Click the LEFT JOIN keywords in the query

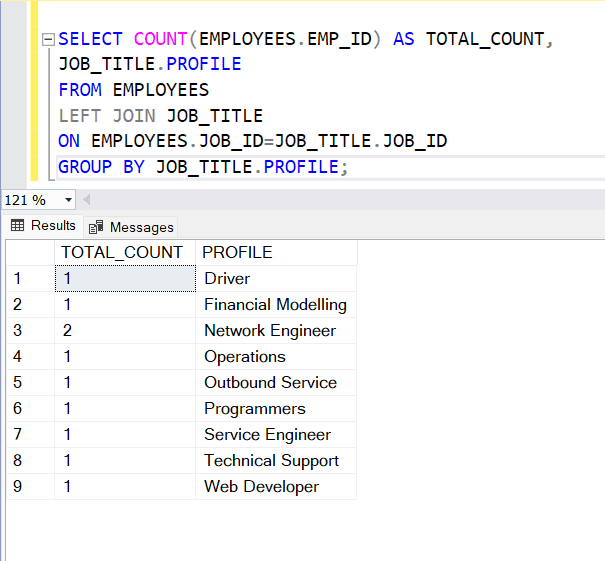pyautogui.click(x=107, y=116)
